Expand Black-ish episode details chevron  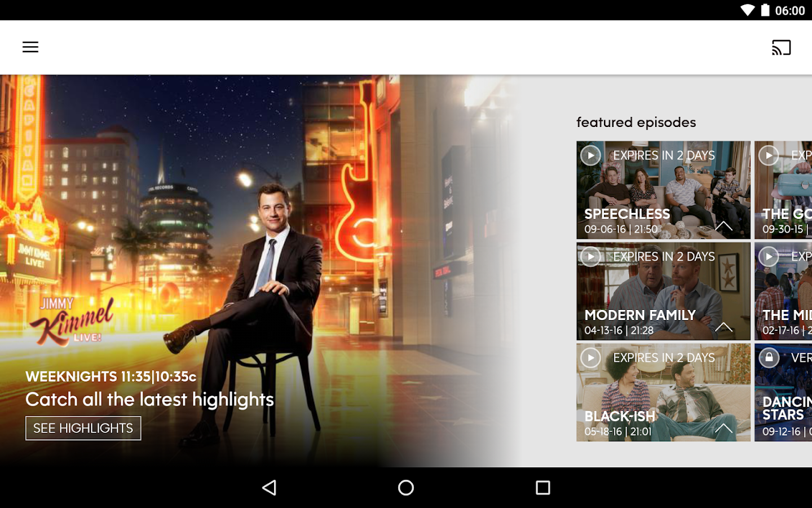coord(723,428)
